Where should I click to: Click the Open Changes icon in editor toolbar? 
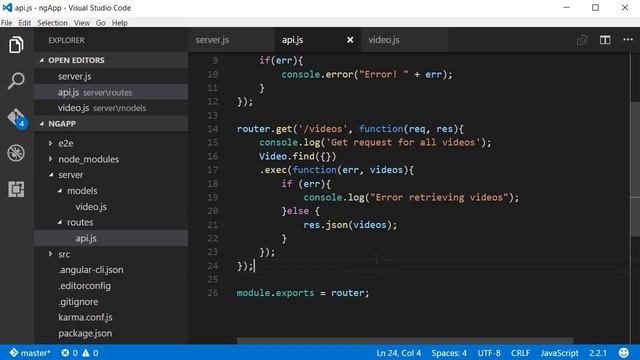582,40
